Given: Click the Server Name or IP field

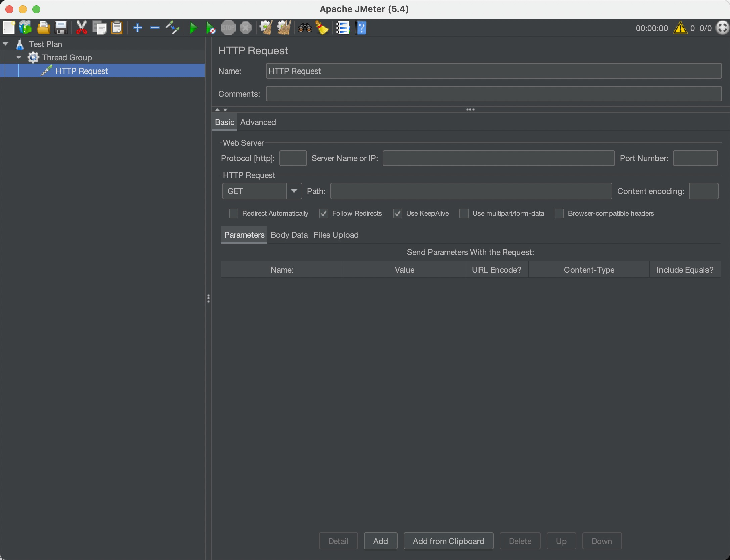Looking at the screenshot, I should point(499,158).
